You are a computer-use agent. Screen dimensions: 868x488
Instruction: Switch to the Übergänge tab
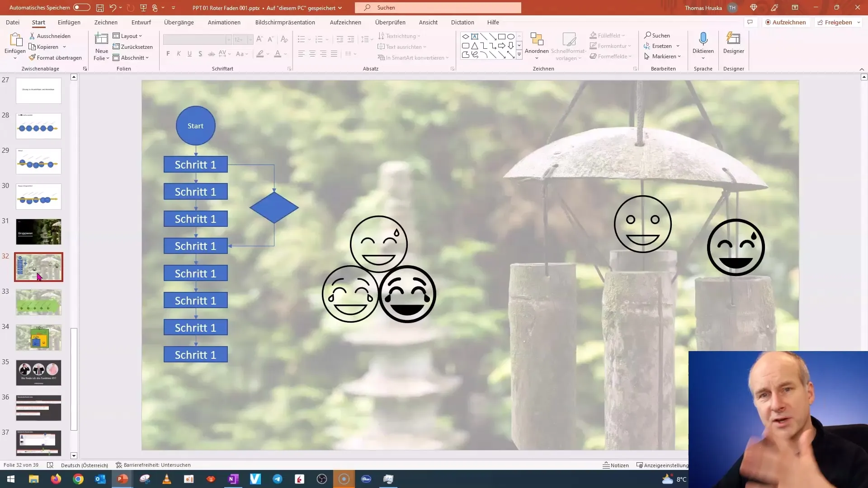point(179,22)
